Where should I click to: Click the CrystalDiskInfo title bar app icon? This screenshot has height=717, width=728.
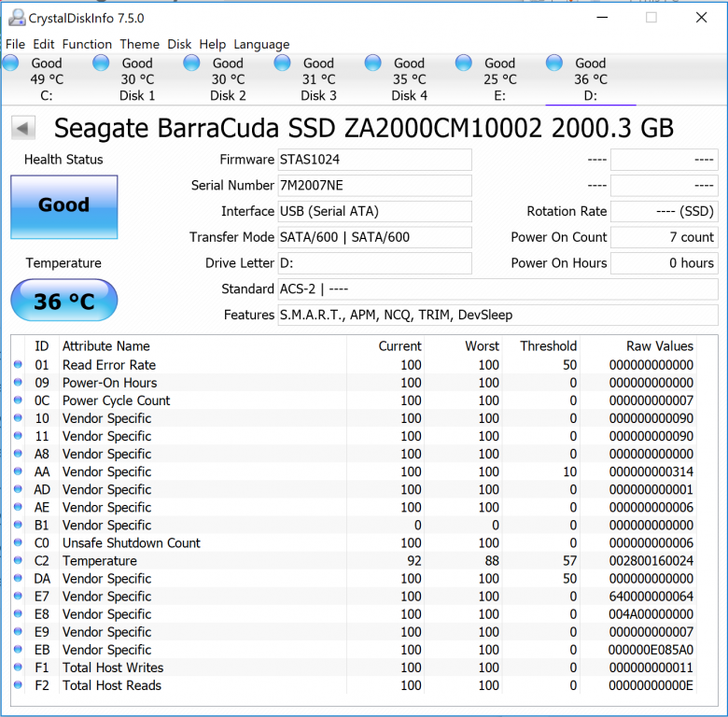point(15,18)
